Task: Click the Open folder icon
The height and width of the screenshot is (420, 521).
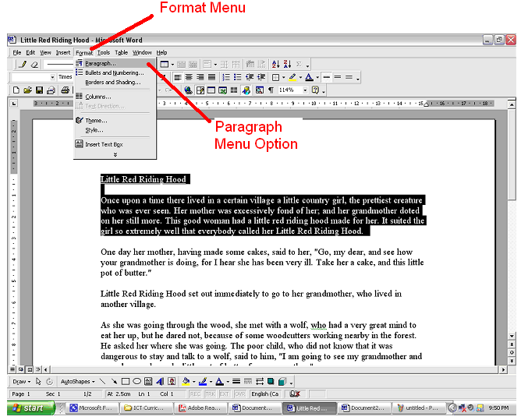Action: [x=27, y=90]
